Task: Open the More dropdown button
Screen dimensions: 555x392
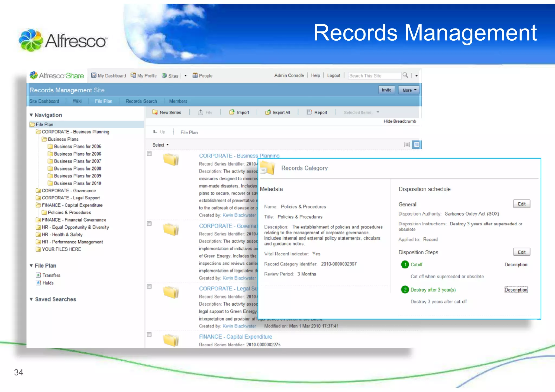Action: [x=409, y=90]
